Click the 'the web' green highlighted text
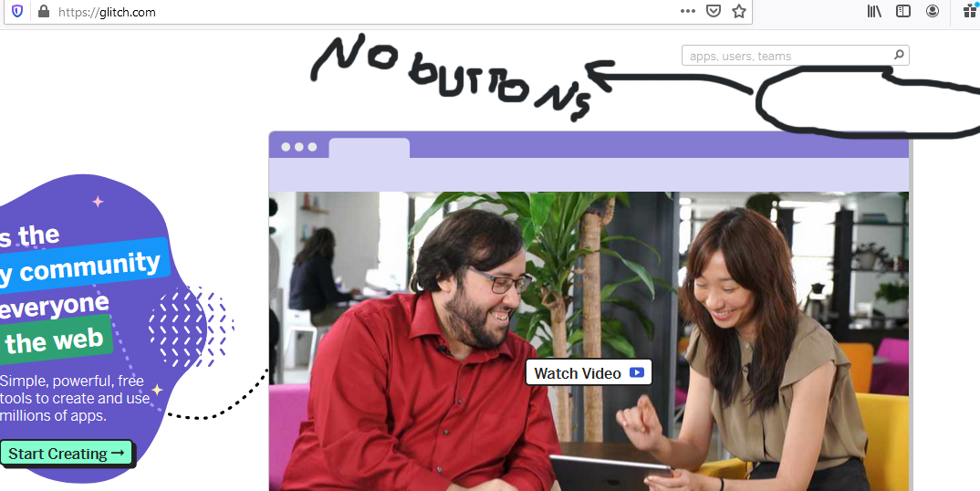Image resolution: width=980 pixels, height=491 pixels. pyautogui.click(x=56, y=341)
